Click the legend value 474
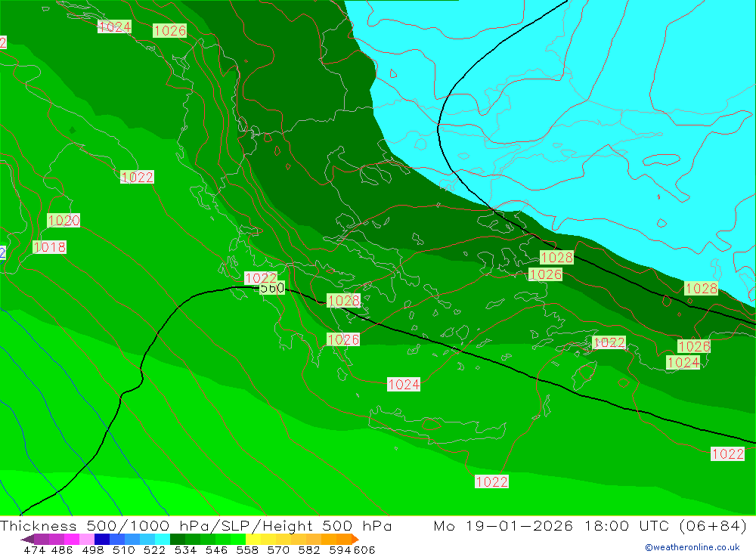This screenshot has width=756, height=554. click(34, 549)
